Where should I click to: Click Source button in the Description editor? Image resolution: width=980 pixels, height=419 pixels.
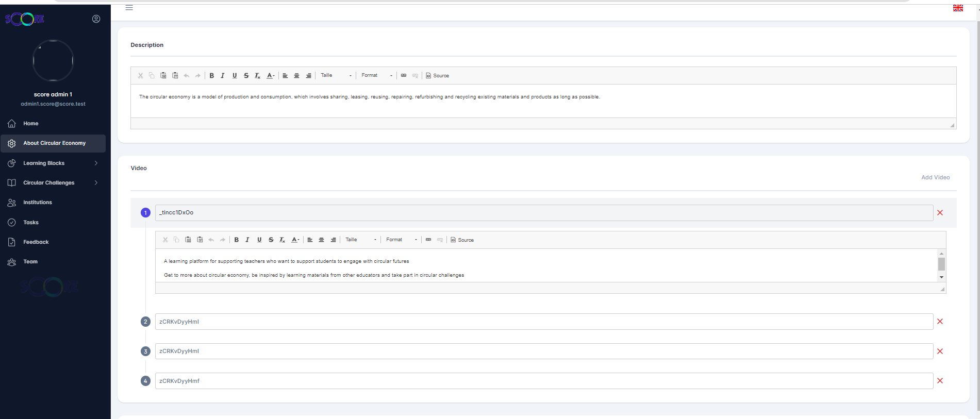(437, 76)
